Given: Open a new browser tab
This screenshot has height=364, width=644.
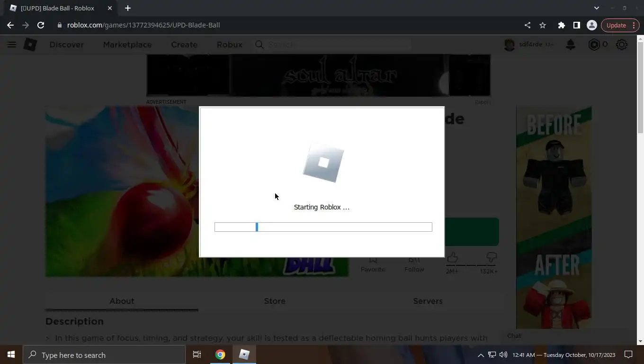Looking at the screenshot, I should point(128,8).
